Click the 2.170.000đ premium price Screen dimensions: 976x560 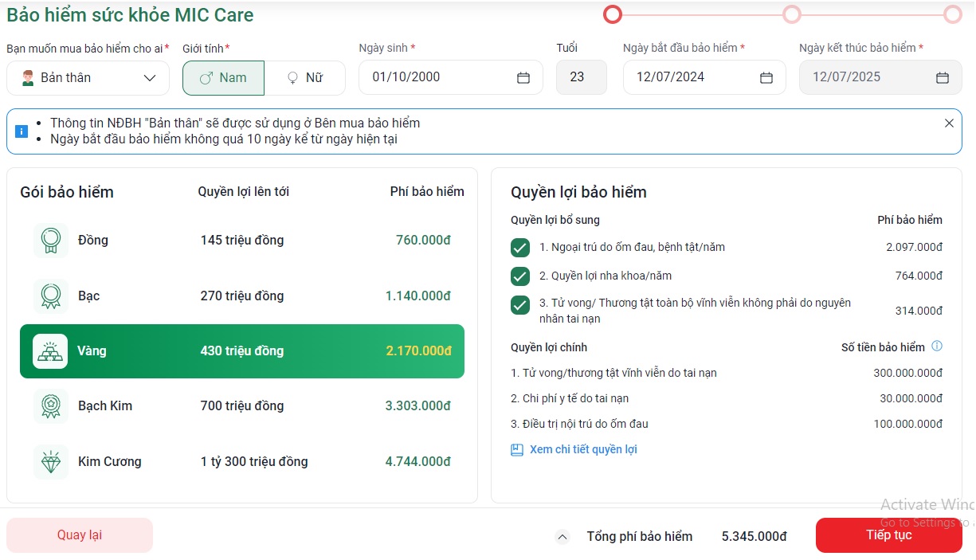(419, 351)
